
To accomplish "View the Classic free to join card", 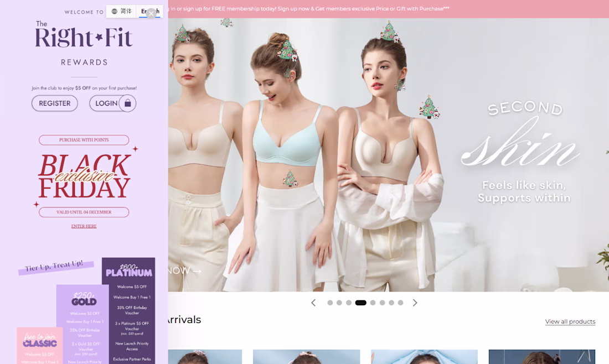I will (40, 345).
